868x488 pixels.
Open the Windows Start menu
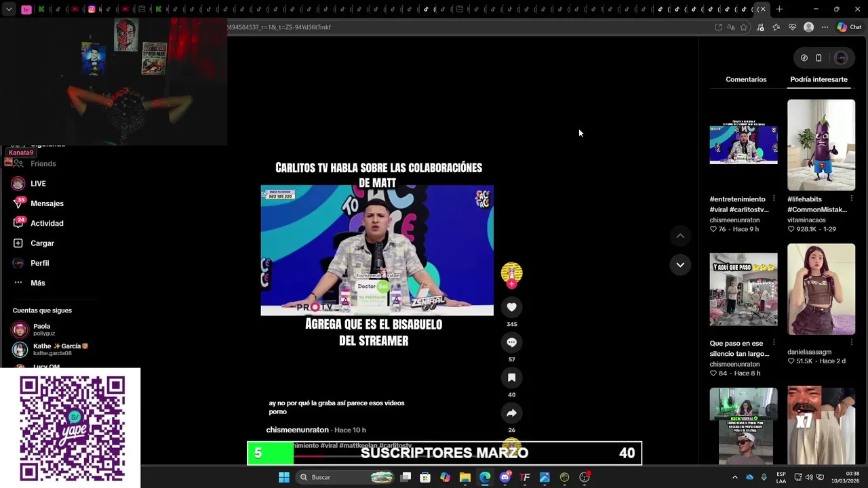284,477
